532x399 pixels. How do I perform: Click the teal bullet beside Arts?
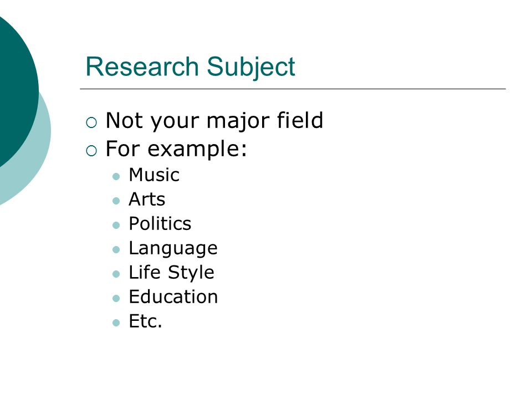[x=116, y=201]
